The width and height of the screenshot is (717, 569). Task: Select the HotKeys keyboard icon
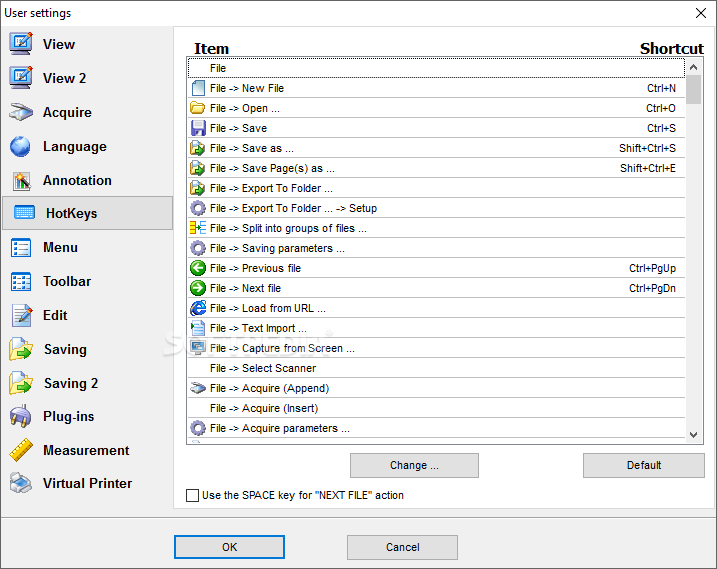pyautogui.click(x=24, y=213)
